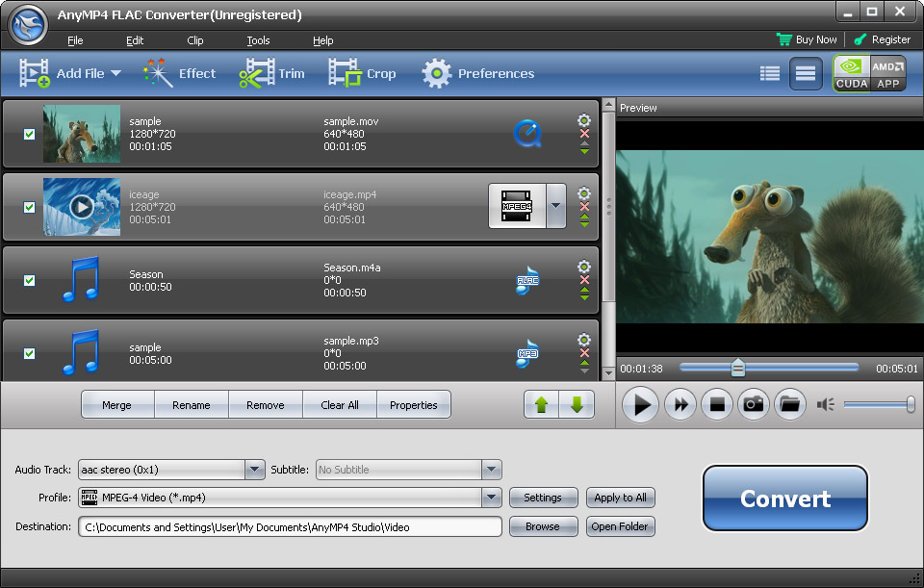Switch to thumbnail row view mode
Screen dimensions: 924x588
tap(806, 74)
